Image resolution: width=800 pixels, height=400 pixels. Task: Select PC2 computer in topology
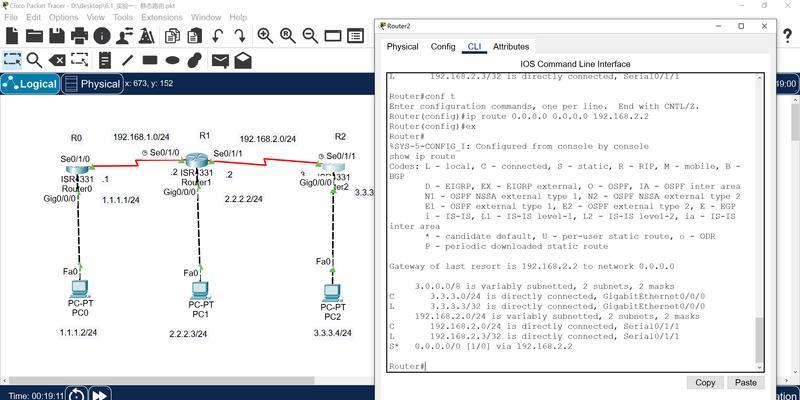332,292
